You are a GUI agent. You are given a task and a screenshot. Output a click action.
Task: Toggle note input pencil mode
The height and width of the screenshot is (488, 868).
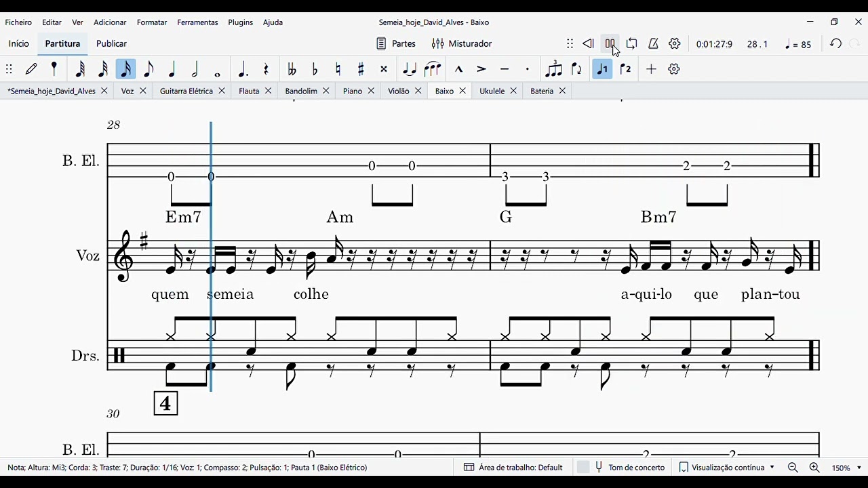click(x=31, y=69)
